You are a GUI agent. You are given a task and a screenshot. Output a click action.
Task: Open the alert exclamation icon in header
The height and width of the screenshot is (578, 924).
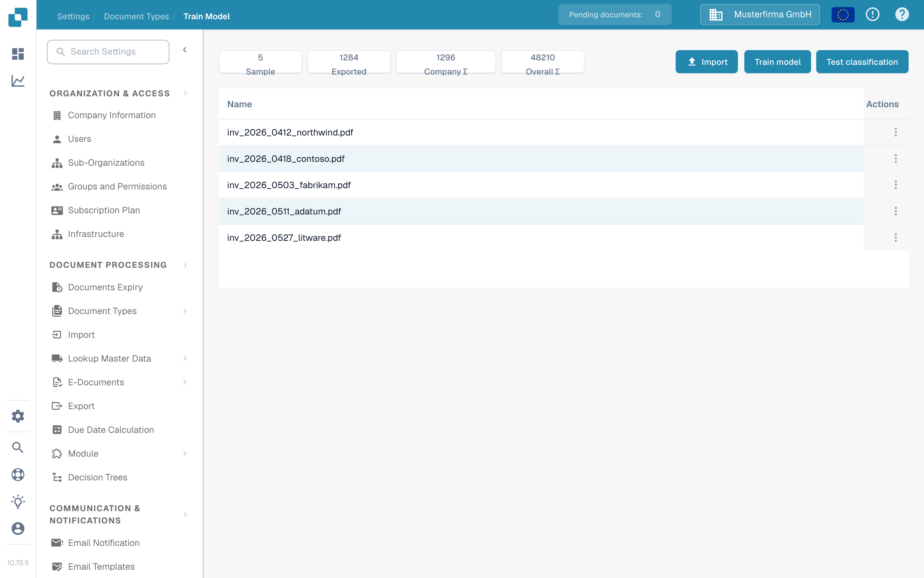coord(872,14)
